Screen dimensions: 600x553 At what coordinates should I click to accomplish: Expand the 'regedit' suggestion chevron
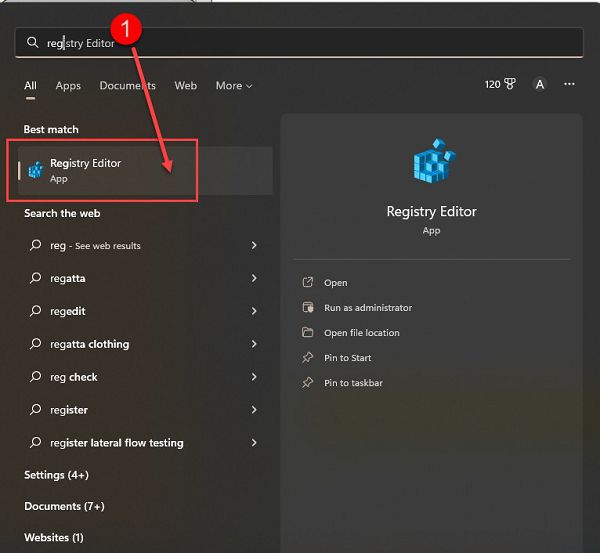pos(254,311)
